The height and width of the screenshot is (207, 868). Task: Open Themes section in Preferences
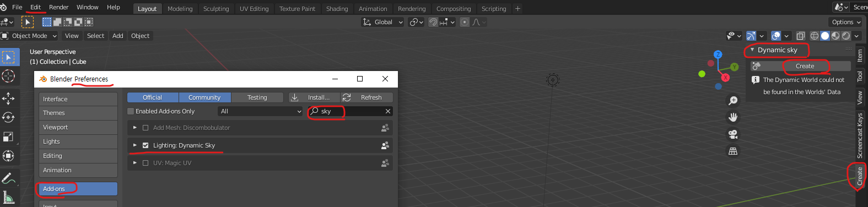tap(78, 113)
